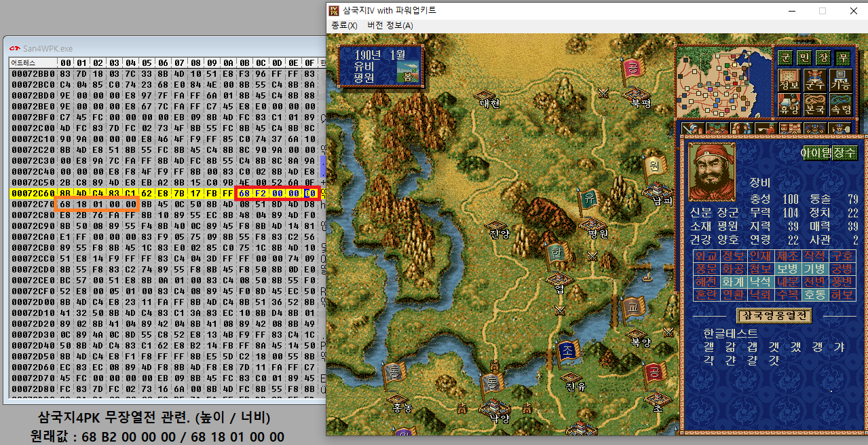Click address 00072C60 in hex editor

click(32, 194)
